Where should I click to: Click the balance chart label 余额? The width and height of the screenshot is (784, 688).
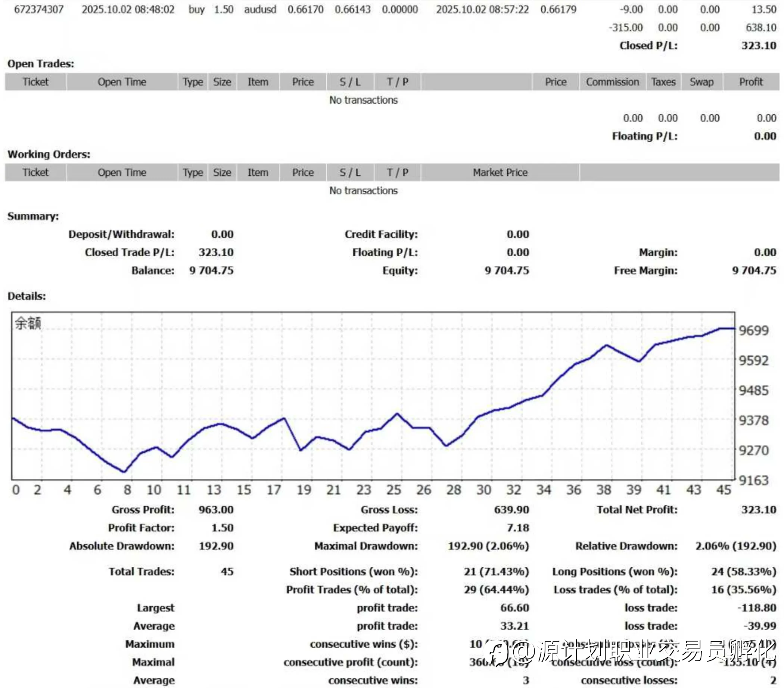pyautogui.click(x=28, y=323)
